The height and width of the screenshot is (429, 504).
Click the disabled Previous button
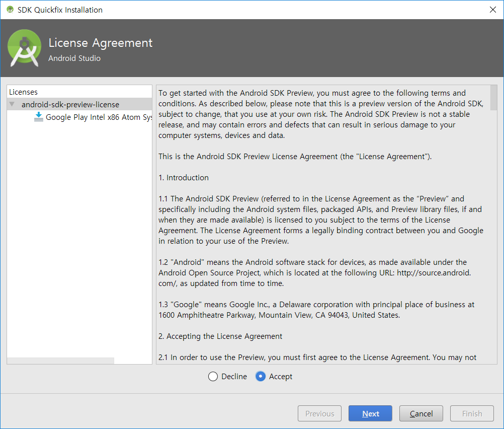[319, 413]
